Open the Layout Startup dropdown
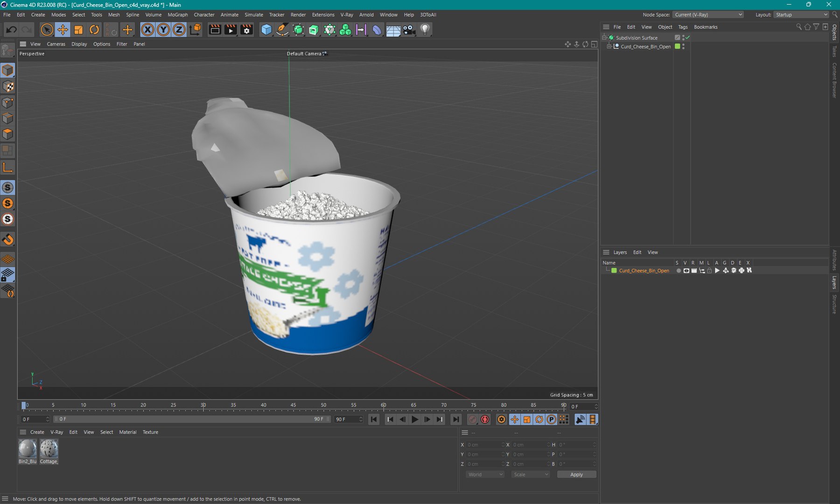Screen dimensions: 840x504 pyautogui.click(x=801, y=14)
